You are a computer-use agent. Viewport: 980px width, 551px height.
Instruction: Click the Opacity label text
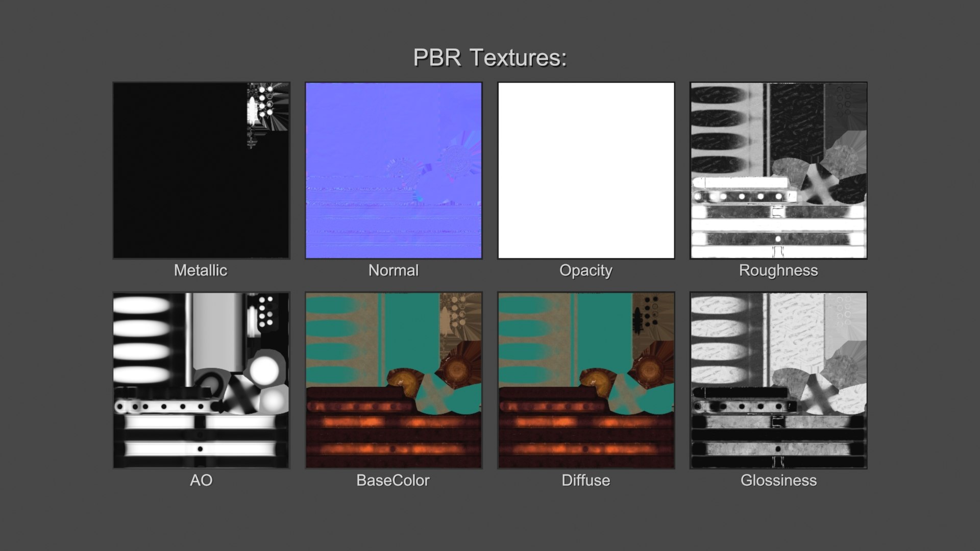click(x=586, y=270)
